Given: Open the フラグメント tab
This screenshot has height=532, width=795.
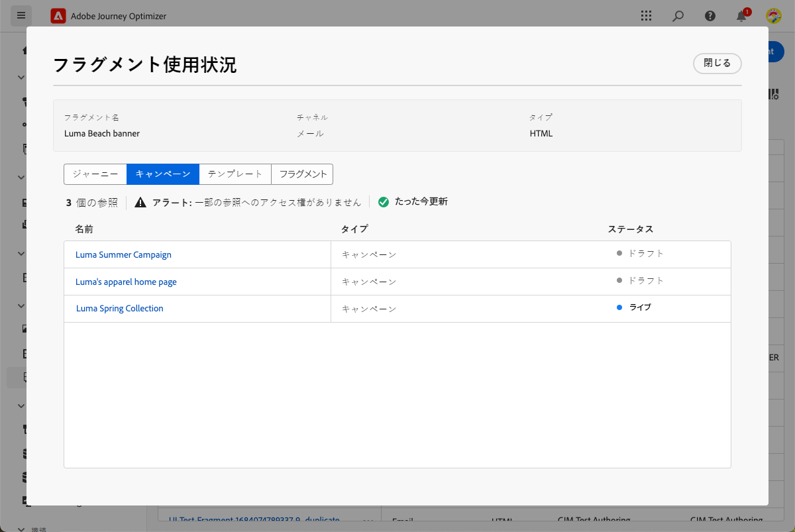Looking at the screenshot, I should [303, 174].
